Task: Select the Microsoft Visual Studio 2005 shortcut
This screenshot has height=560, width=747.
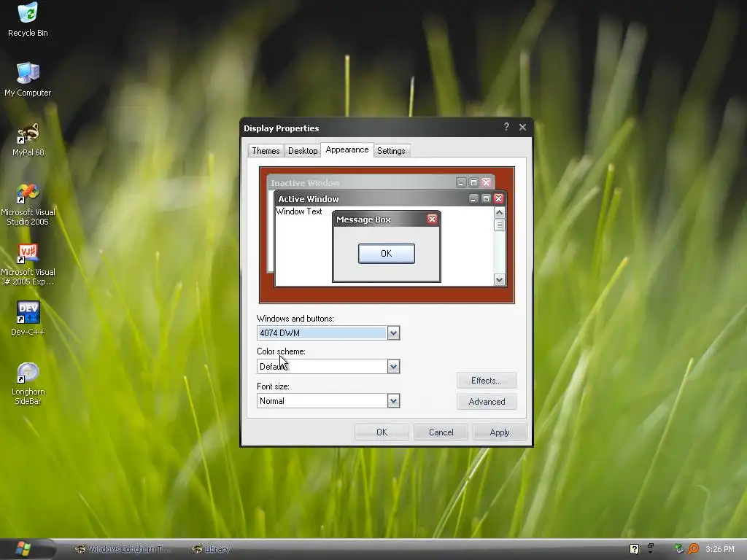Action: point(28,204)
